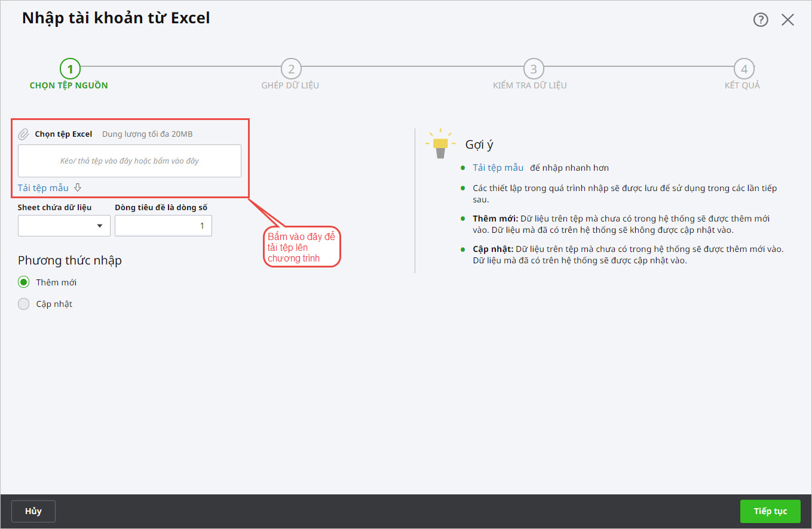Click step 1 circle Chọn tệp nguồn
812x529 pixels.
click(70, 69)
